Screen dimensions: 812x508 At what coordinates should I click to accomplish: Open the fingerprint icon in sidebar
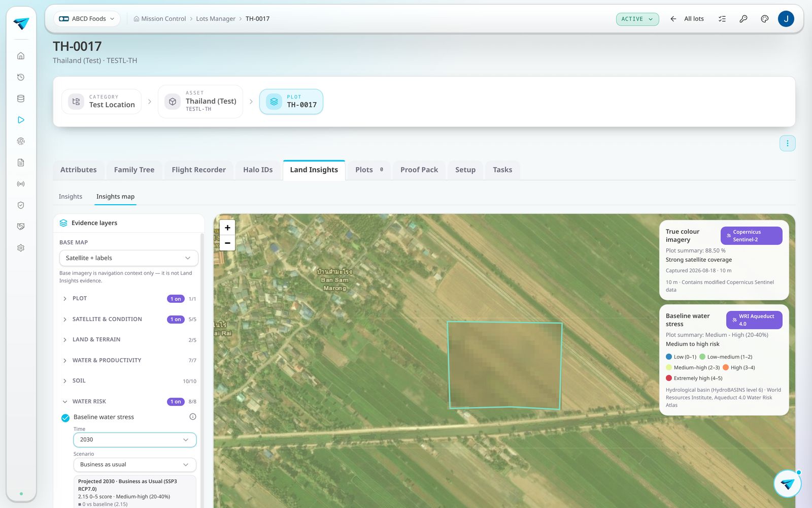[21, 141]
